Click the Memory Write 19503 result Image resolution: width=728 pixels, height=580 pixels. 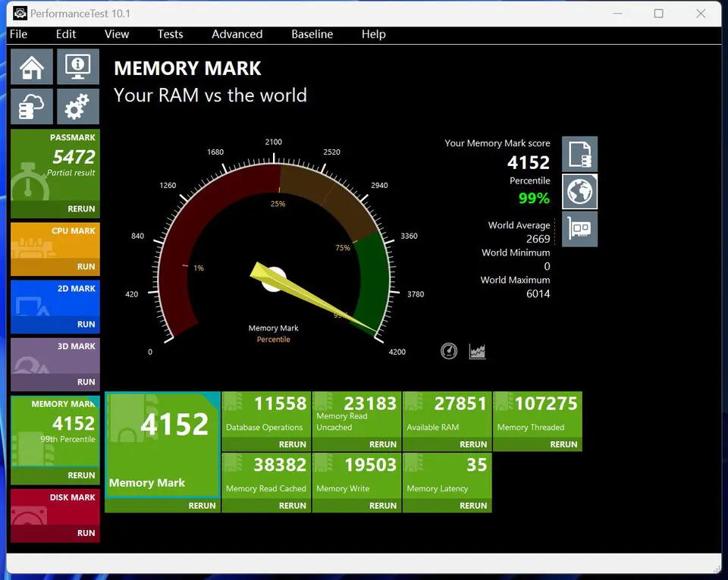tap(356, 476)
